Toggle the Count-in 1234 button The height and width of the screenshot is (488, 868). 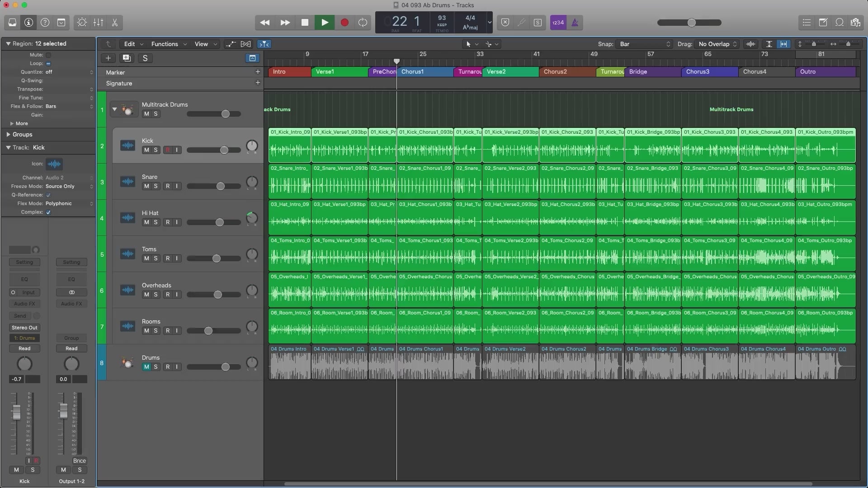point(558,22)
